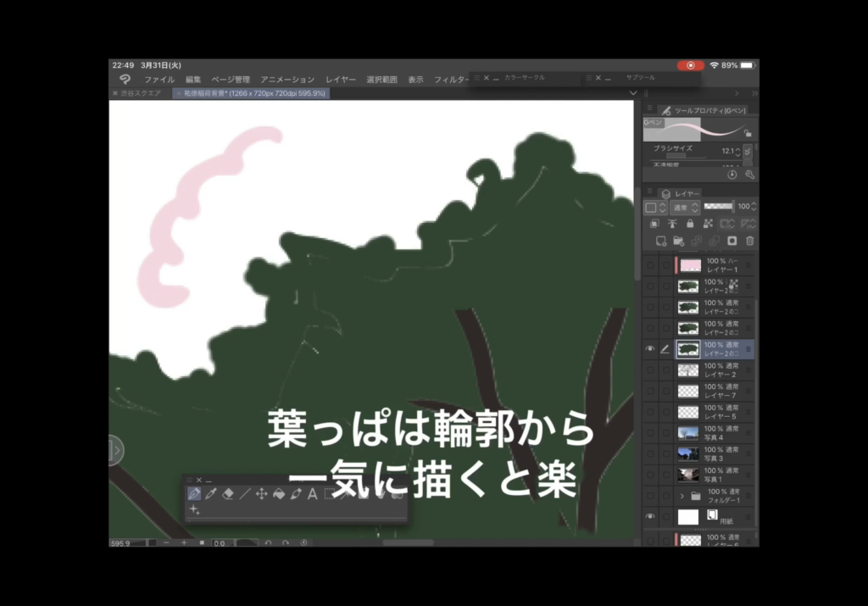The width and height of the screenshot is (868, 606).
Task: Open the 表示 menu
Action: coord(415,80)
